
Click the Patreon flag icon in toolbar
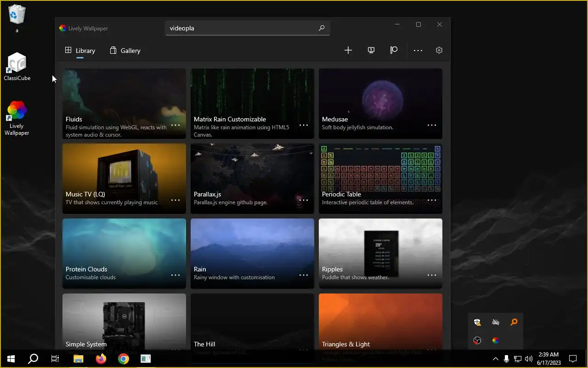394,50
